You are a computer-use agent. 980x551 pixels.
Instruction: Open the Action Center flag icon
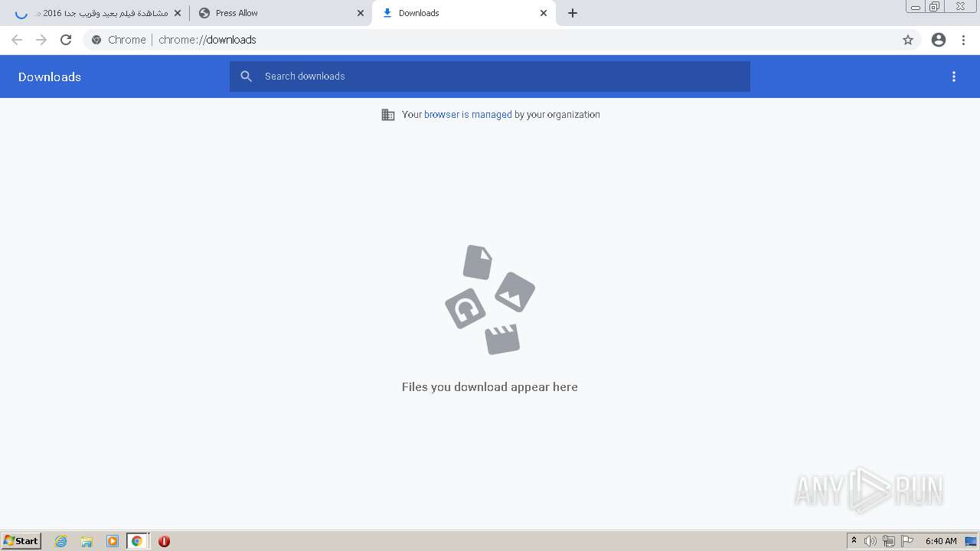(907, 541)
